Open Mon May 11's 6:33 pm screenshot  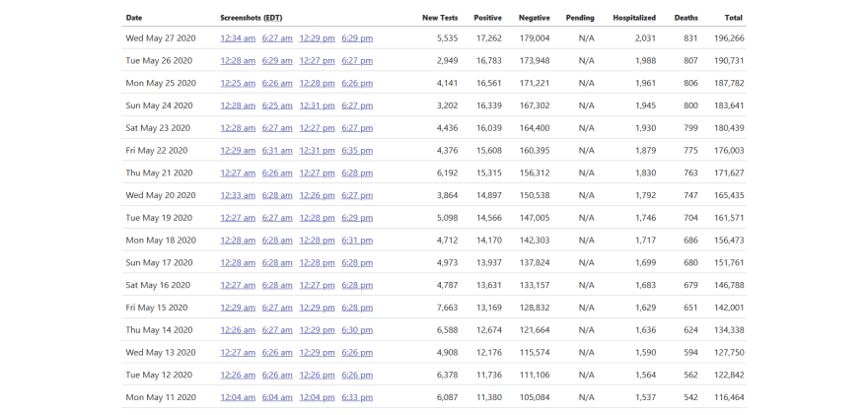357,397
